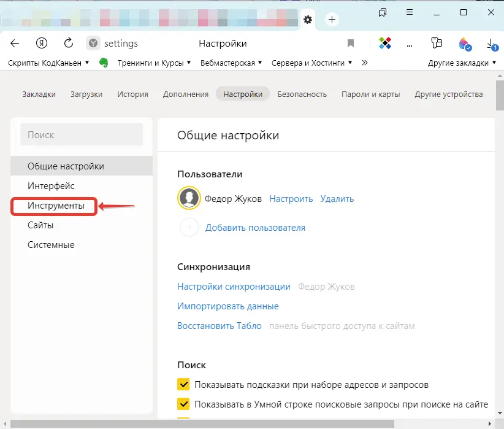Click the settings search field 'Поиск'
The height and width of the screenshot is (429, 504).
pyautogui.click(x=82, y=134)
